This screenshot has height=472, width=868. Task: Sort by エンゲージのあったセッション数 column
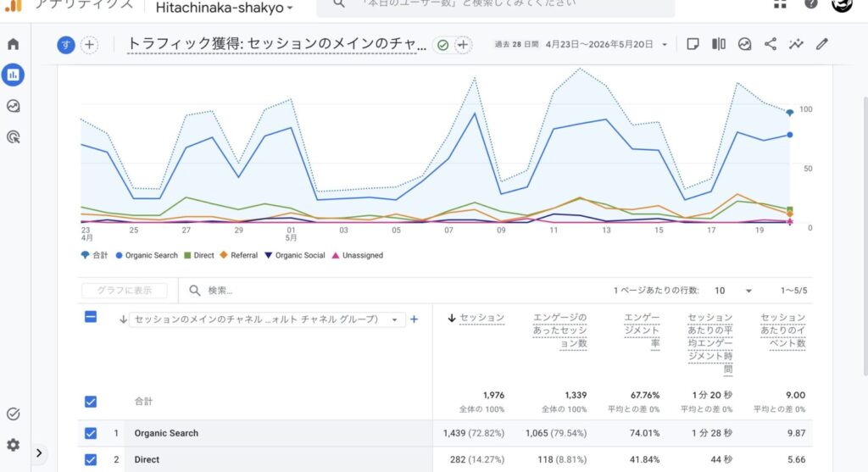pyautogui.click(x=559, y=330)
